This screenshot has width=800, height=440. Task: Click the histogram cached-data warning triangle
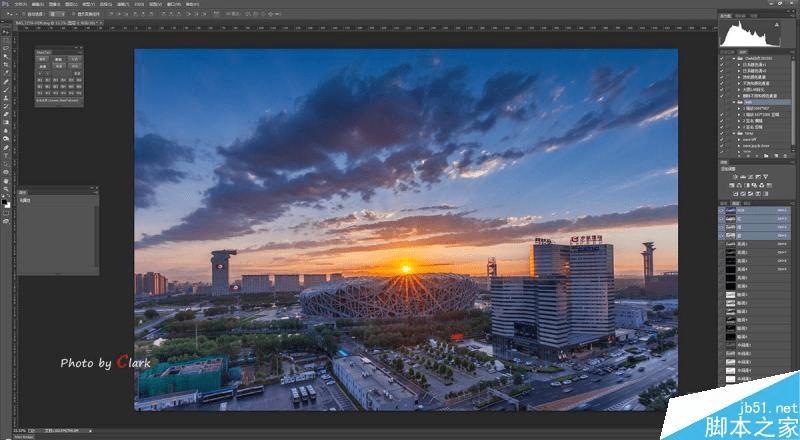pyautogui.click(x=777, y=24)
